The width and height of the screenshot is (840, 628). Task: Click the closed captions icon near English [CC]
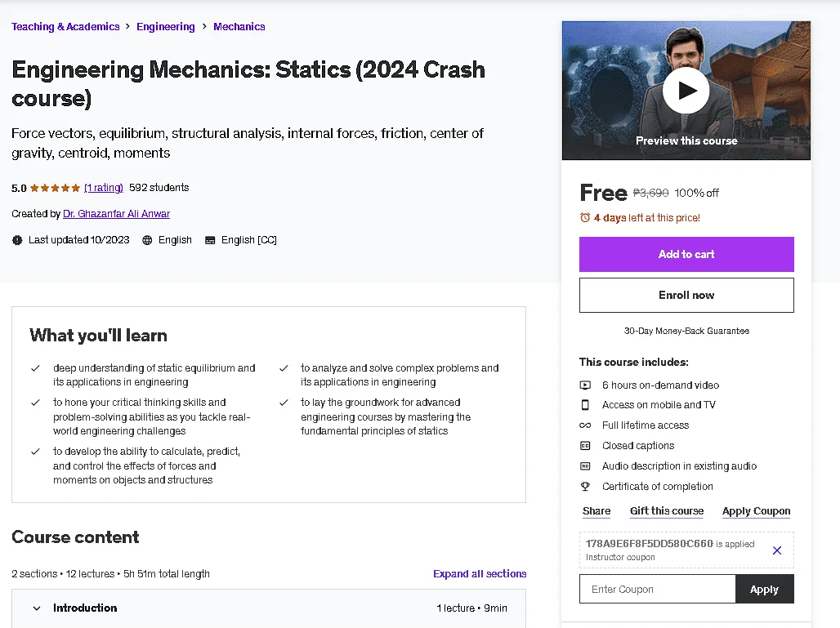tap(210, 240)
